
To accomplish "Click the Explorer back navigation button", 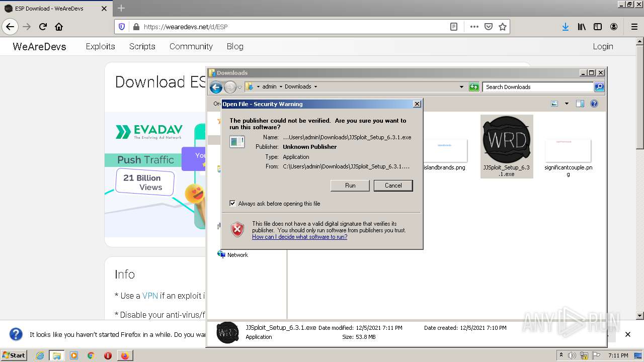I will pyautogui.click(x=216, y=87).
